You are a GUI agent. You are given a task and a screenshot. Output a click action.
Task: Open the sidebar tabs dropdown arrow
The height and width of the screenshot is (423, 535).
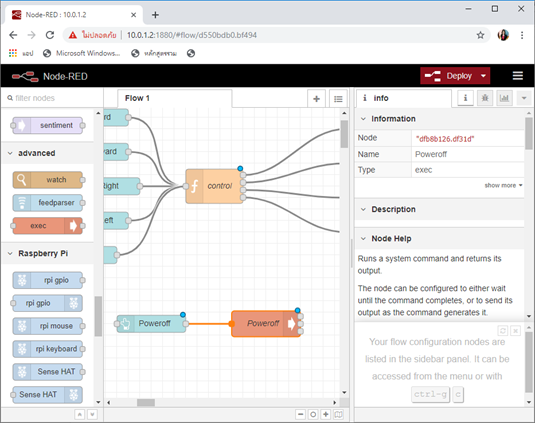pyautogui.click(x=524, y=98)
